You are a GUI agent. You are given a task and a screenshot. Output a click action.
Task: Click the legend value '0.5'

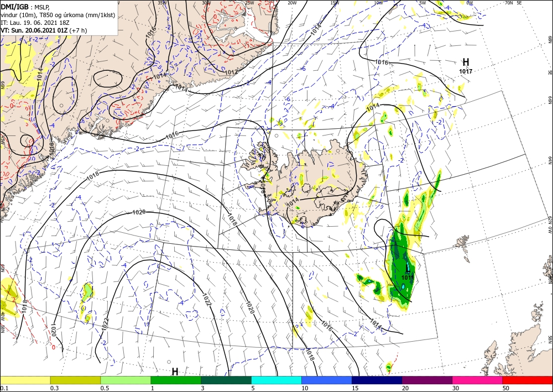(105, 389)
